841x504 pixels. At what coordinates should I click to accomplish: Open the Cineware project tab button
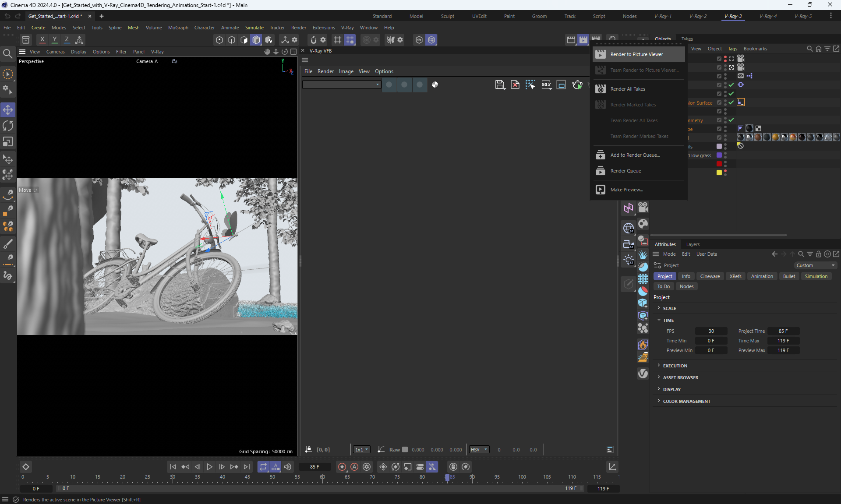click(710, 276)
